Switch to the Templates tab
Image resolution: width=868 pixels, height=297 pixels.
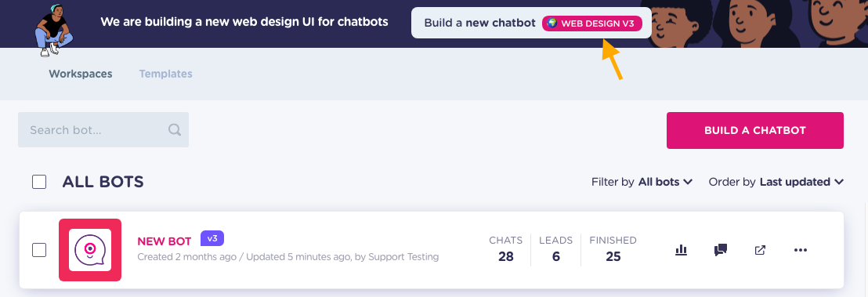coord(165,74)
